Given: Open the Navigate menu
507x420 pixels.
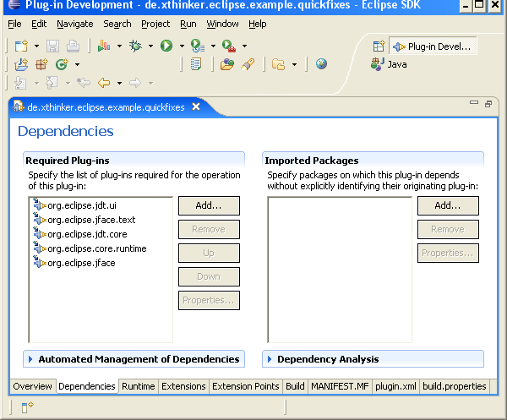Looking at the screenshot, I should click(75, 24).
